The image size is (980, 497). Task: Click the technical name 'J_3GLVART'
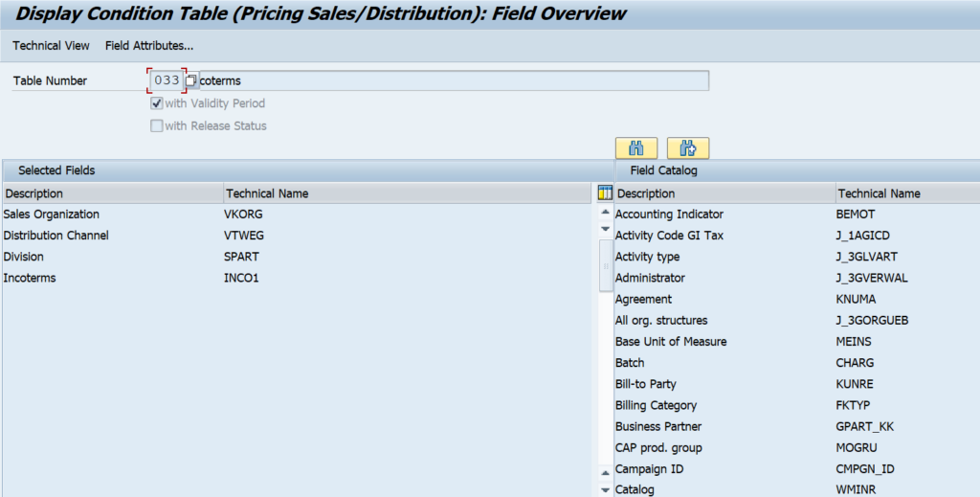click(866, 257)
